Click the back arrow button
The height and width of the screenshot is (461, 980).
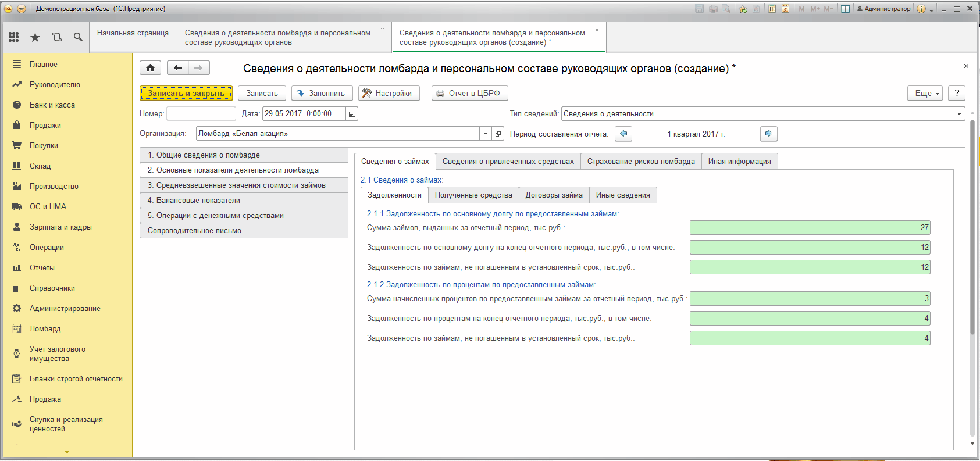click(x=178, y=68)
